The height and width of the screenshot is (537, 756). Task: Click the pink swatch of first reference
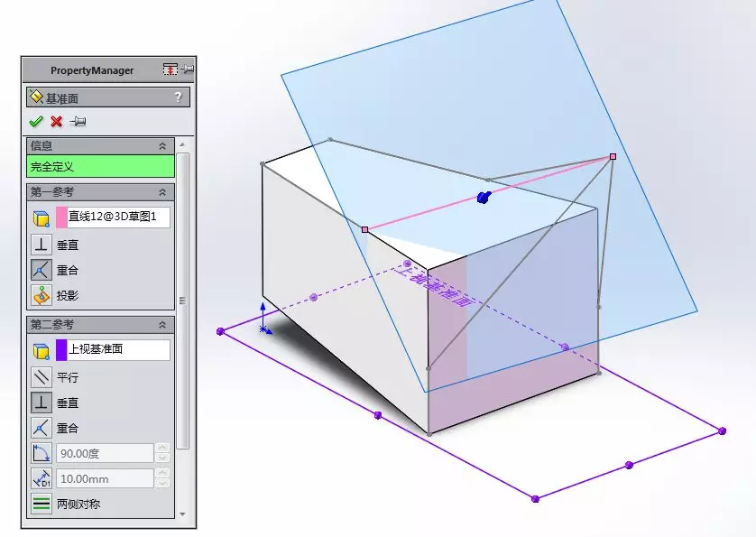[x=61, y=218]
